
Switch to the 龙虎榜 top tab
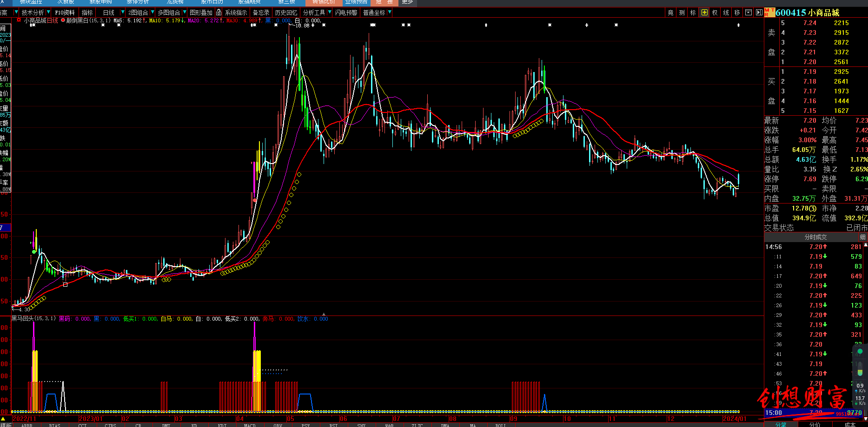pyautogui.click(x=175, y=2)
